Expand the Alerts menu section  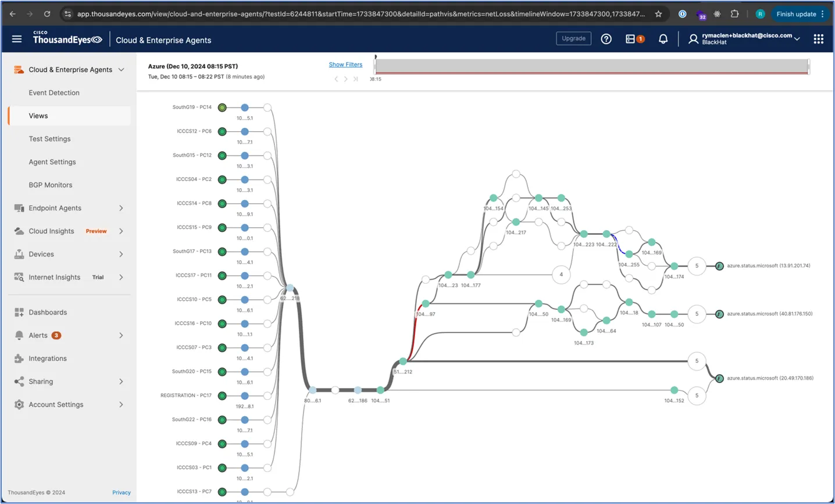[x=121, y=335]
